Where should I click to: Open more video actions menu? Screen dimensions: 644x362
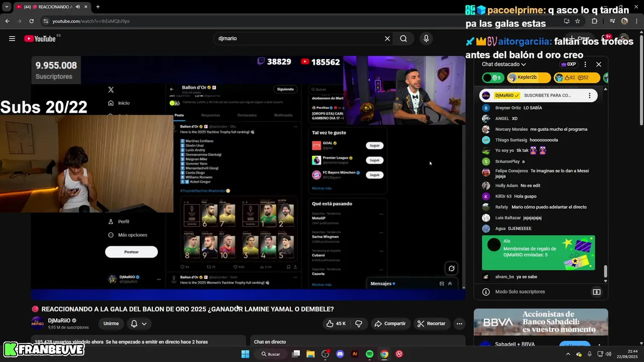[x=459, y=324]
